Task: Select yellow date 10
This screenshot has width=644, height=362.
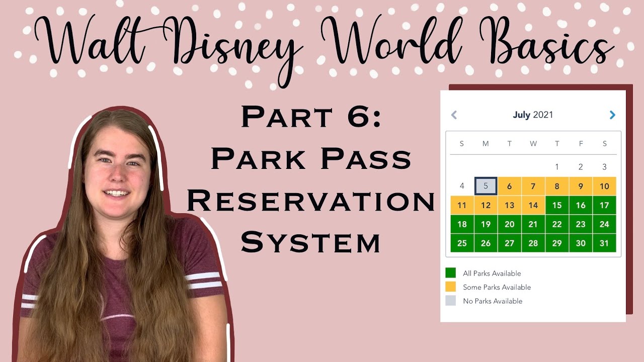Action: (x=604, y=186)
